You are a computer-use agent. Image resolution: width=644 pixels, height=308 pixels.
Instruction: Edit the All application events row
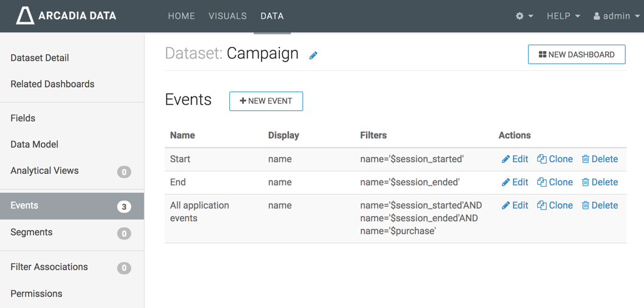[515, 206]
